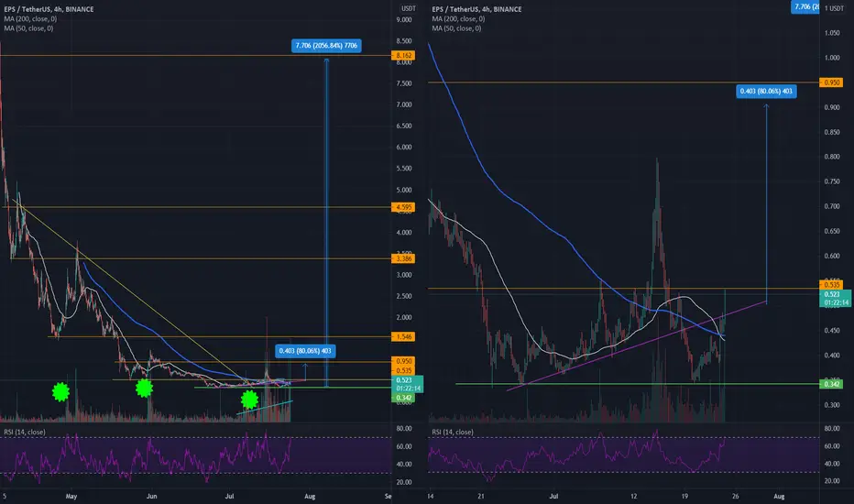854x504 pixels.
Task: Select the 0.950 price label on left chart axis
Action: (x=403, y=361)
